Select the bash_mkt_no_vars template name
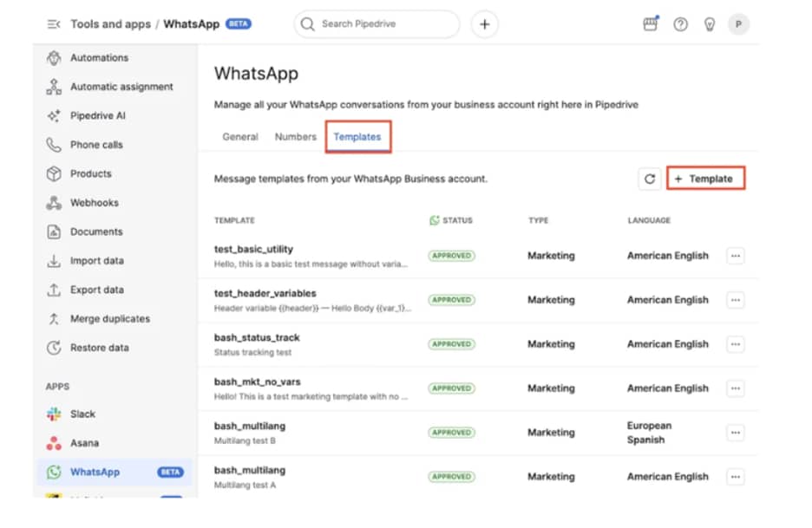 click(x=258, y=381)
